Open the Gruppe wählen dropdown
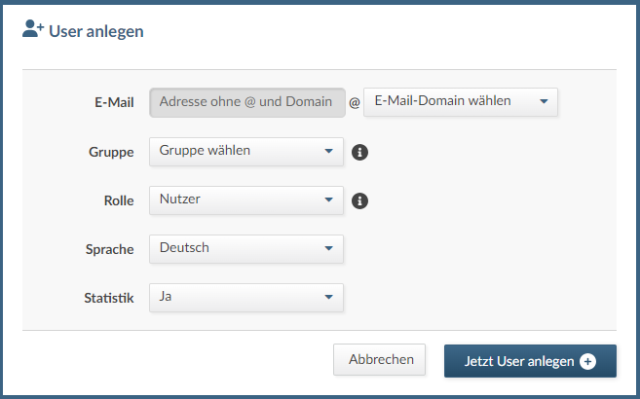Screen dimensions: 640x399 [246, 151]
